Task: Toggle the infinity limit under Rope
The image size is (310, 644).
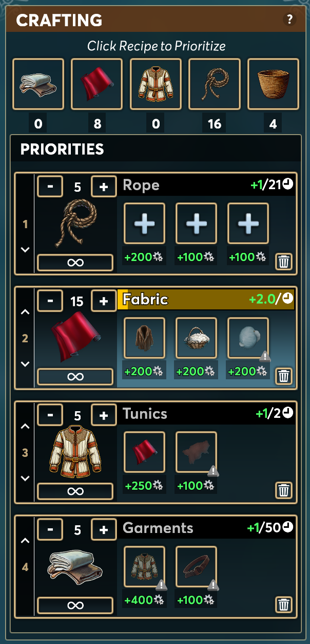Action: point(75,263)
